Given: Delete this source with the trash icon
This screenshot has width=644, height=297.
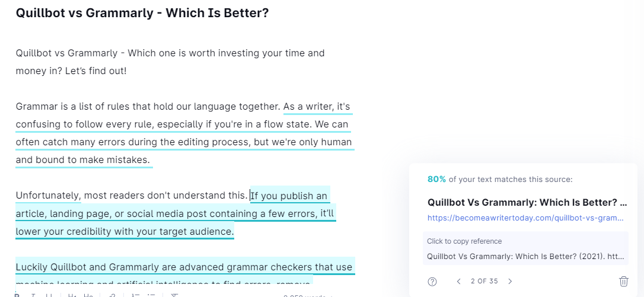Looking at the screenshot, I should click(624, 281).
